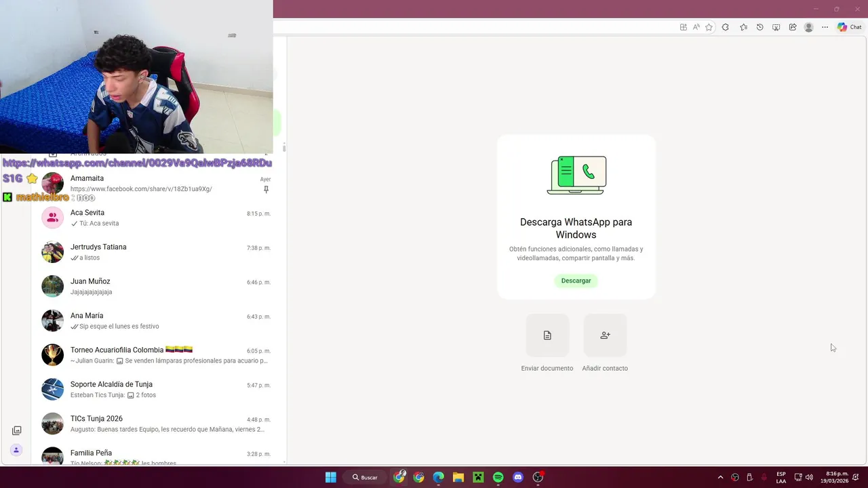Open the WhatsApp media sidebar icon
The height and width of the screenshot is (488, 868).
17,430
